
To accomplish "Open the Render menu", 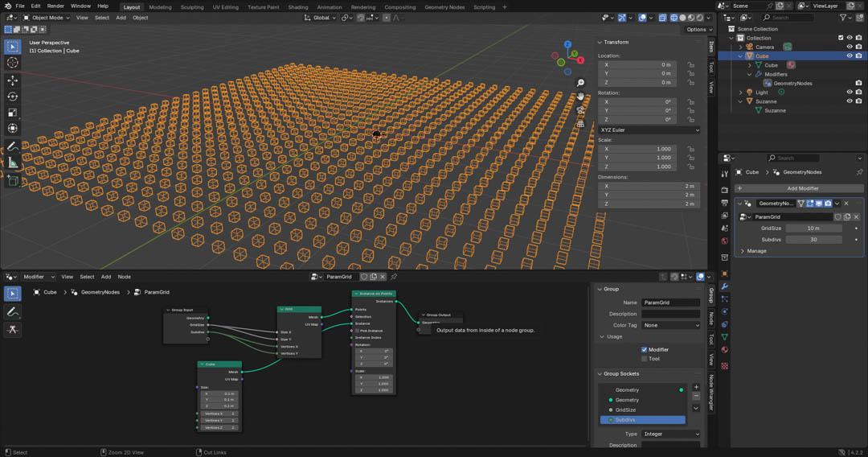I will point(55,6).
